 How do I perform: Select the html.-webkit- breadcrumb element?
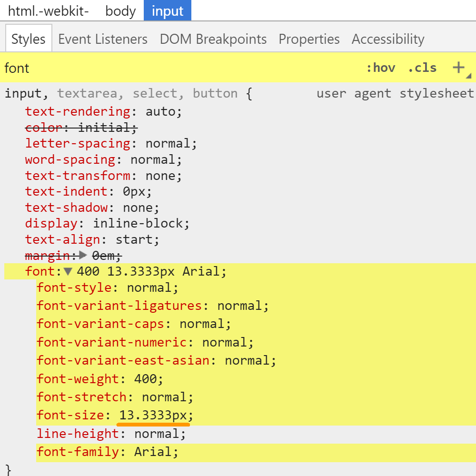[49, 10]
